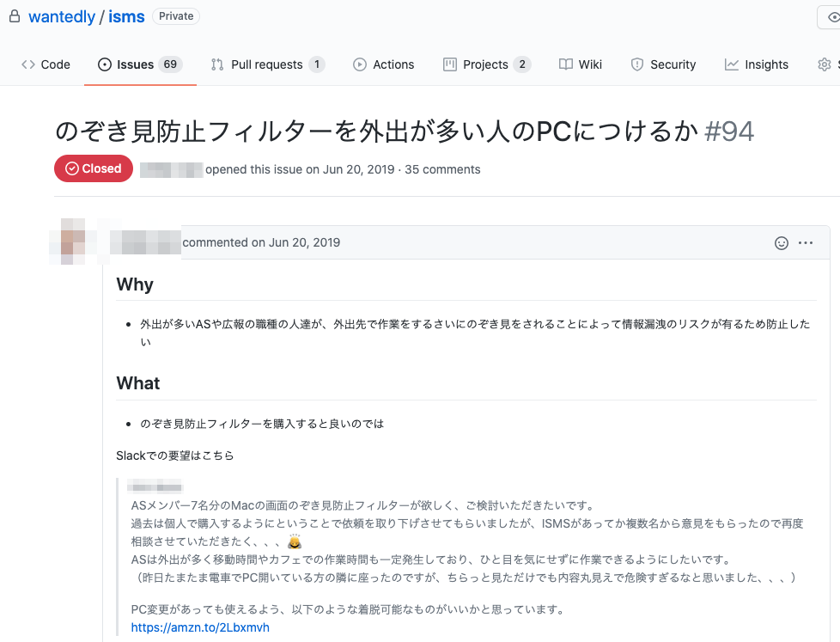Click the Code tab icon
The height and width of the screenshot is (642, 840).
pyautogui.click(x=28, y=64)
